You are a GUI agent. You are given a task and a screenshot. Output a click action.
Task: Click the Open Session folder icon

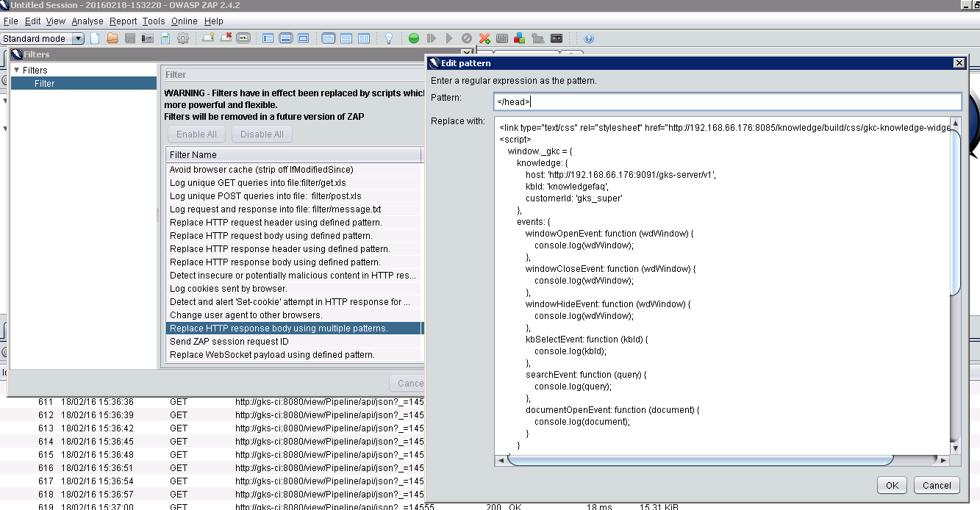[112, 38]
